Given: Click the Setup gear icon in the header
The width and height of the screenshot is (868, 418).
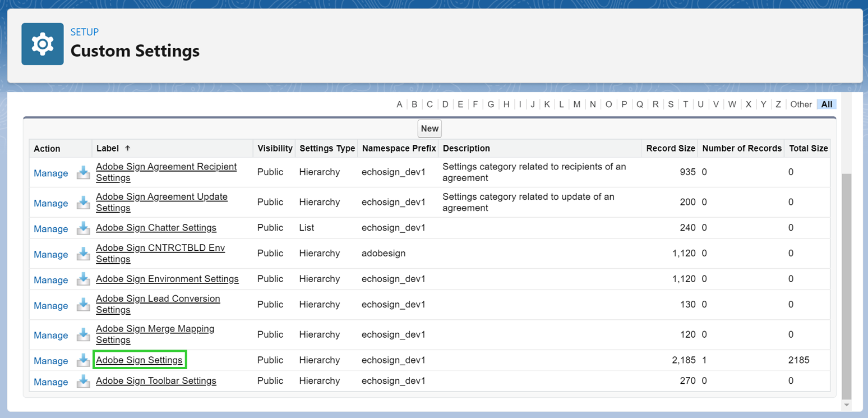Looking at the screenshot, I should pos(42,43).
